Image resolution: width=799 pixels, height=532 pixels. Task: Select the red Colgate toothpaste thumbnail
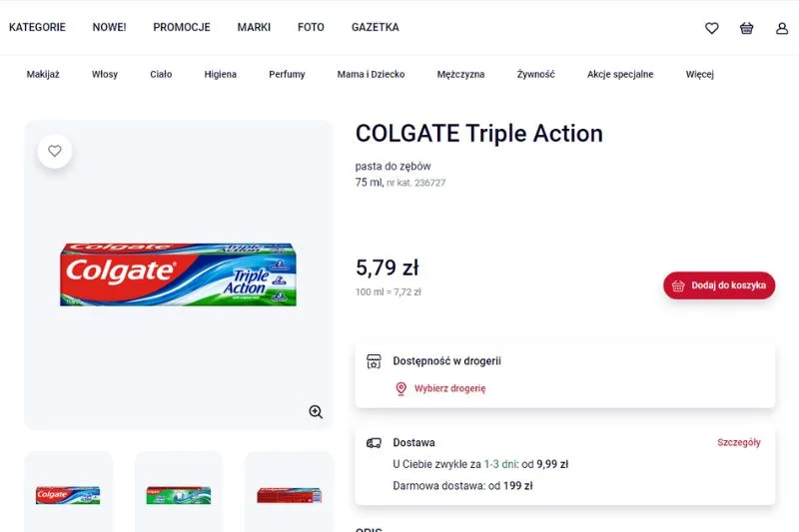(x=289, y=494)
